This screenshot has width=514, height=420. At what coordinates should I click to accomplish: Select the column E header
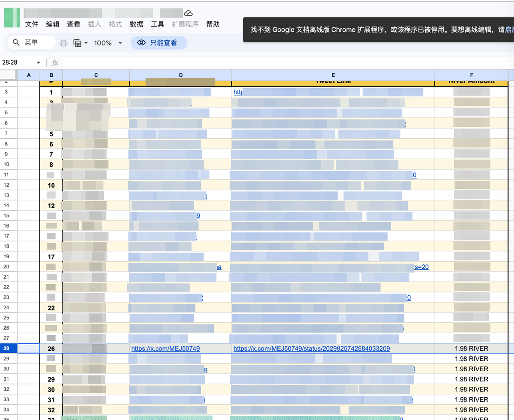[333, 75]
